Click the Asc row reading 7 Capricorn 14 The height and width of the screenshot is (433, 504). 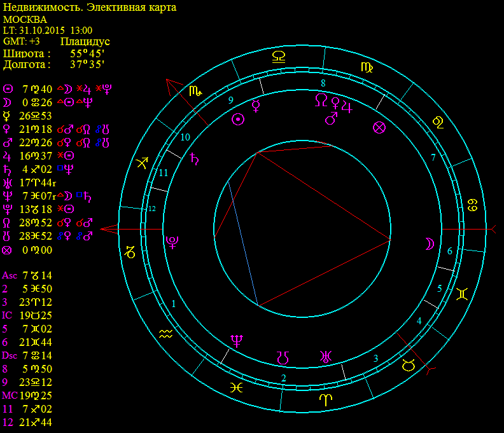coord(27,275)
